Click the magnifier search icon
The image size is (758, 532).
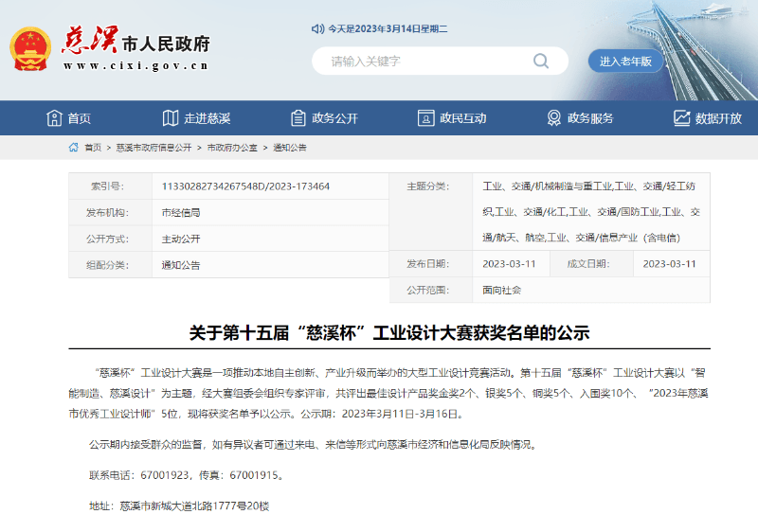pos(540,61)
